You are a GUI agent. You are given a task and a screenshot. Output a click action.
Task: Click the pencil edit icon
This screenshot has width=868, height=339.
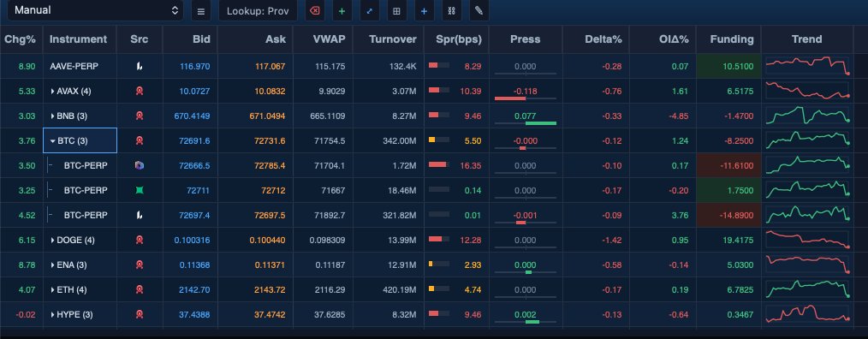tap(479, 10)
